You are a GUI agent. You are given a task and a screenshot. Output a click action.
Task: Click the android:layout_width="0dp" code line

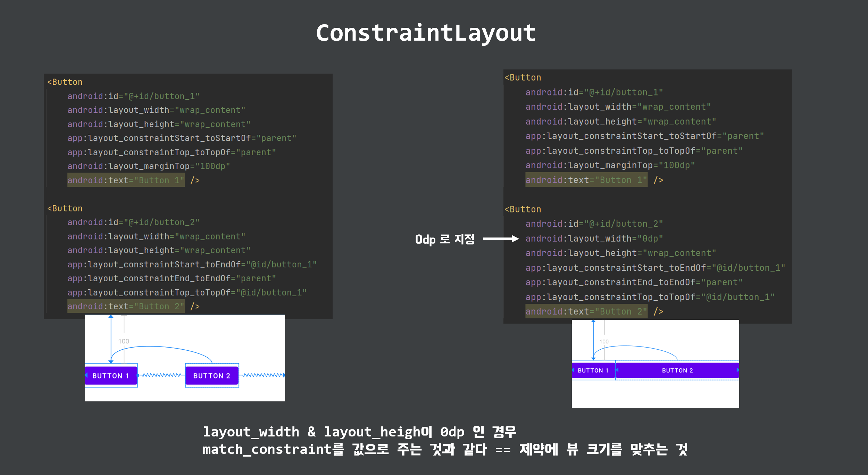(x=594, y=239)
